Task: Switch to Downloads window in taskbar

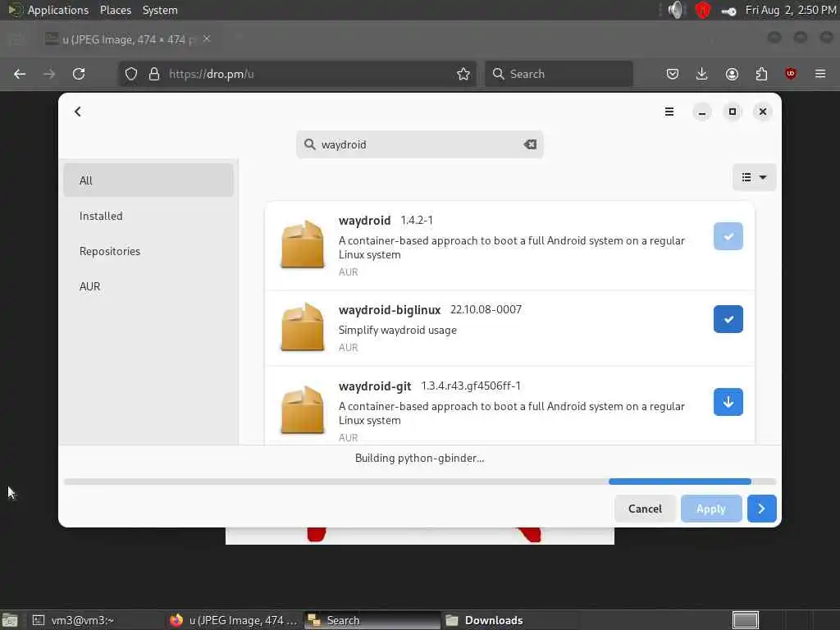Action: coord(510,620)
